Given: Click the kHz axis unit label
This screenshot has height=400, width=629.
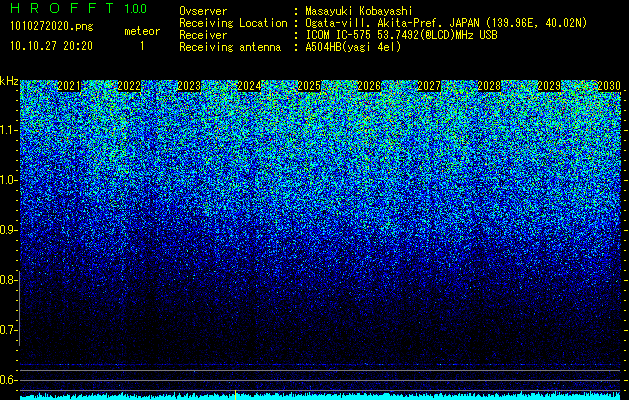Looking at the screenshot, I should [9, 81].
